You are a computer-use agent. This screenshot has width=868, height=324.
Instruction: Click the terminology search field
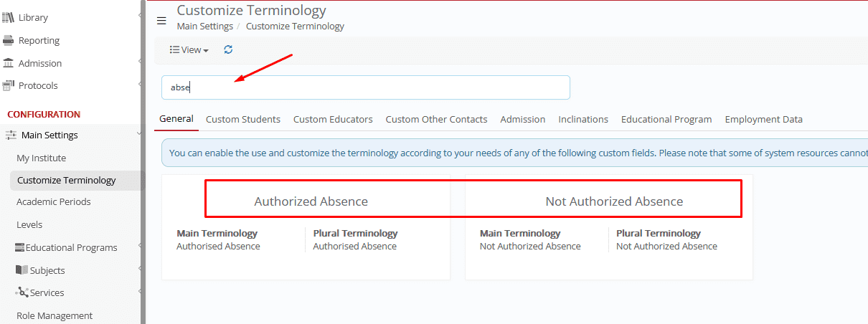pyautogui.click(x=366, y=87)
